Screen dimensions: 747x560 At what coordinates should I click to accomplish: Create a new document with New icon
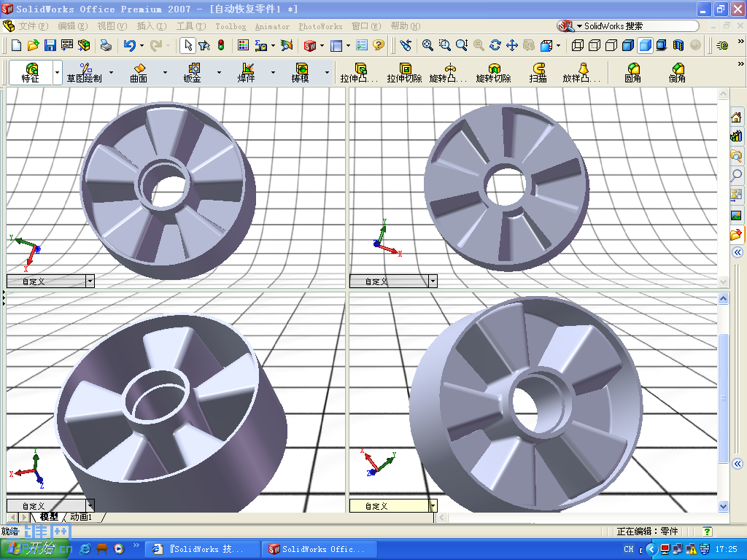16,45
